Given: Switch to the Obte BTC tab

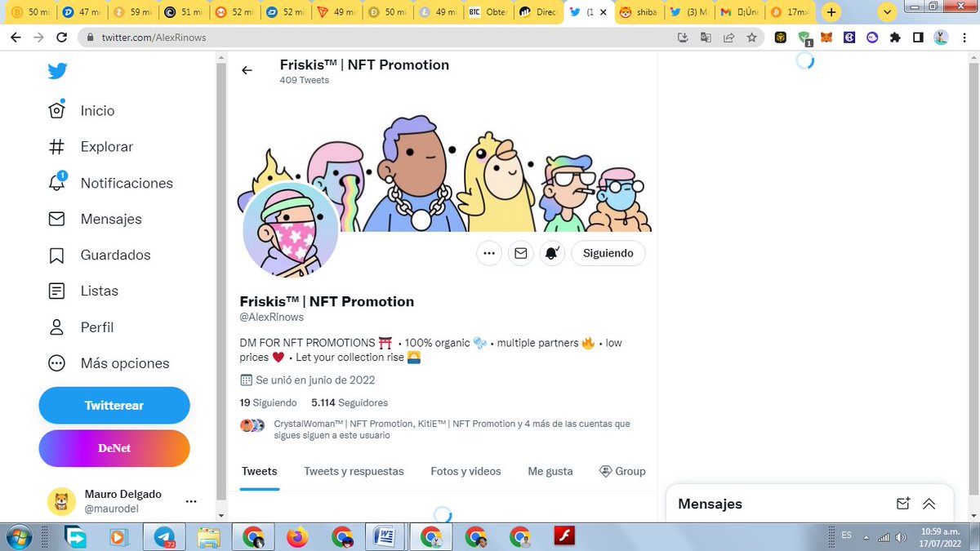Looking at the screenshot, I should (487, 12).
